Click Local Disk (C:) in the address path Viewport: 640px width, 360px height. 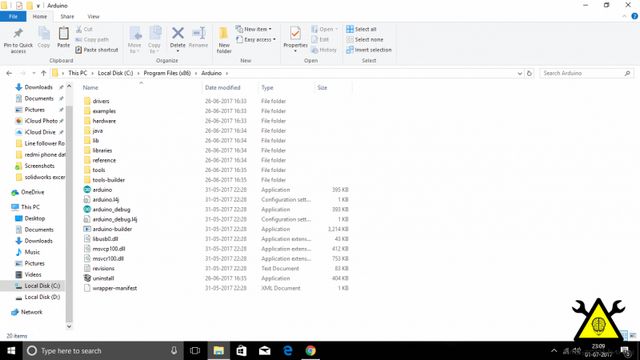[115, 73]
